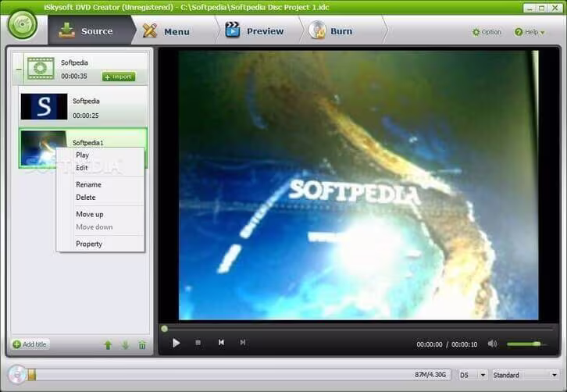Viewport: 567px width, 392px height.
Task: Open the Standard quality dropdown
Action: pyautogui.click(x=525, y=375)
